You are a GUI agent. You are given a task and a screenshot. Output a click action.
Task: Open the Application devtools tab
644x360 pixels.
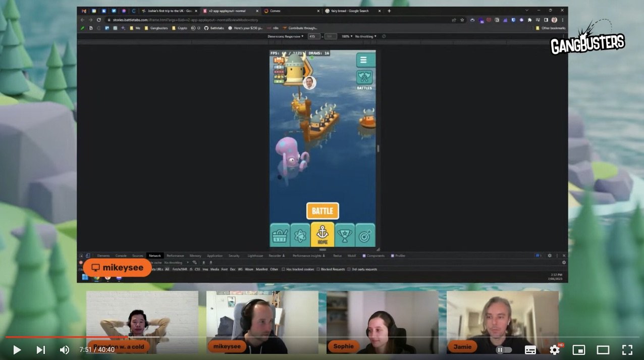tap(214, 255)
